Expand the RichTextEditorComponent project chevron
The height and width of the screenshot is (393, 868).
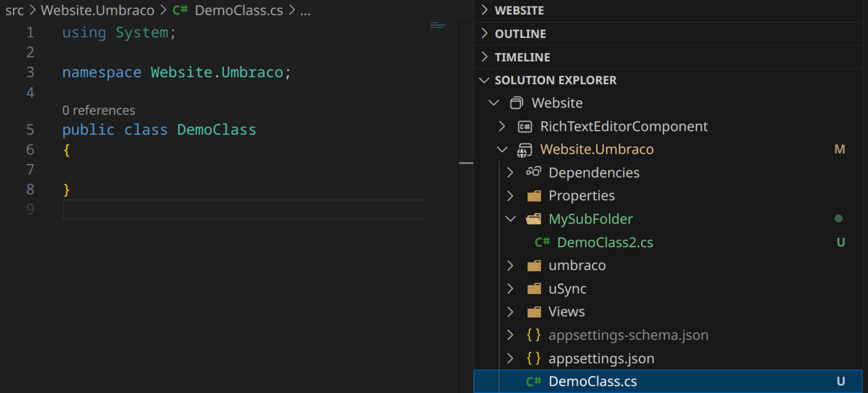502,126
